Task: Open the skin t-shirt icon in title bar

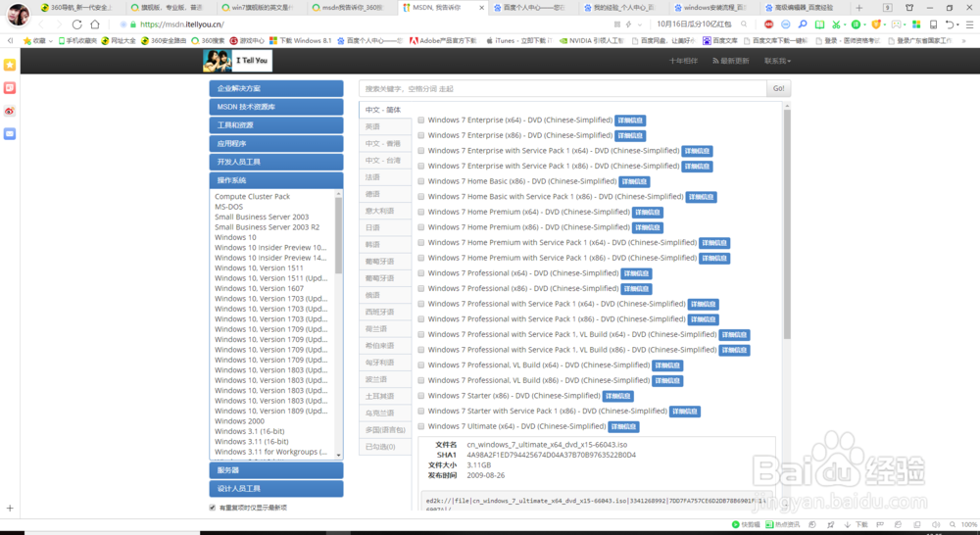Action: point(909,8)
